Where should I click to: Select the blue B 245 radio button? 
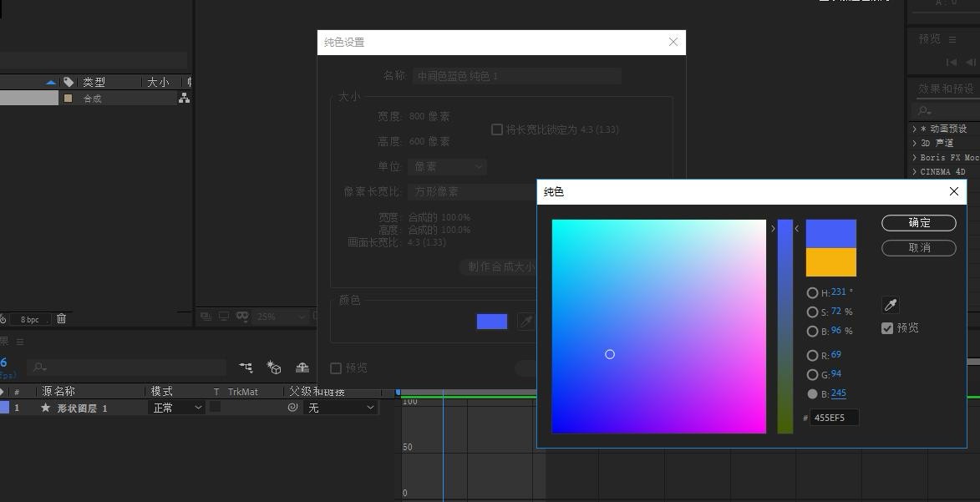pyautogui.click(x=813, y=394)
